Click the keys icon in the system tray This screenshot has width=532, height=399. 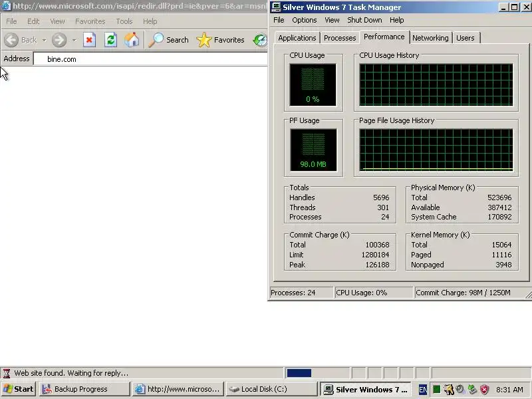[x=448, y=390]
